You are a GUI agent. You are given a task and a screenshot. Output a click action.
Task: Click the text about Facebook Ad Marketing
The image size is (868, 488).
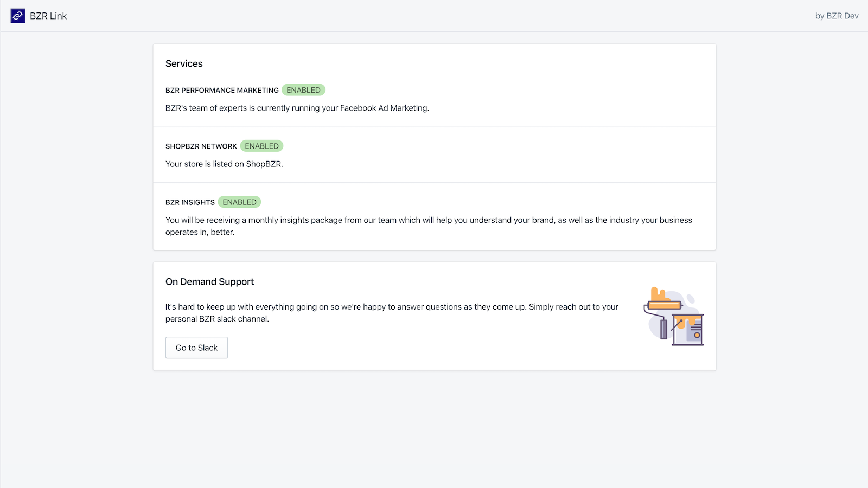tap(297, 108)
